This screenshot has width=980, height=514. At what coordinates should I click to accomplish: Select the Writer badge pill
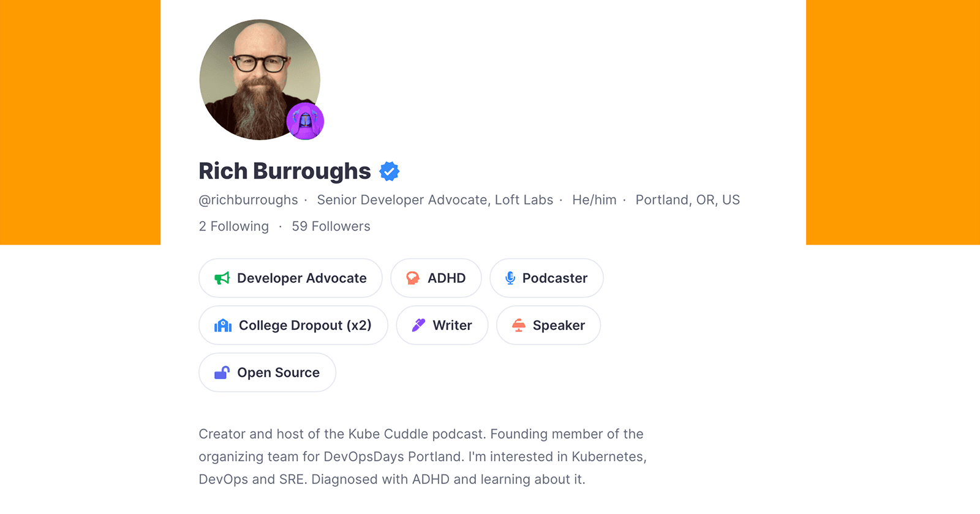[442, 325]
